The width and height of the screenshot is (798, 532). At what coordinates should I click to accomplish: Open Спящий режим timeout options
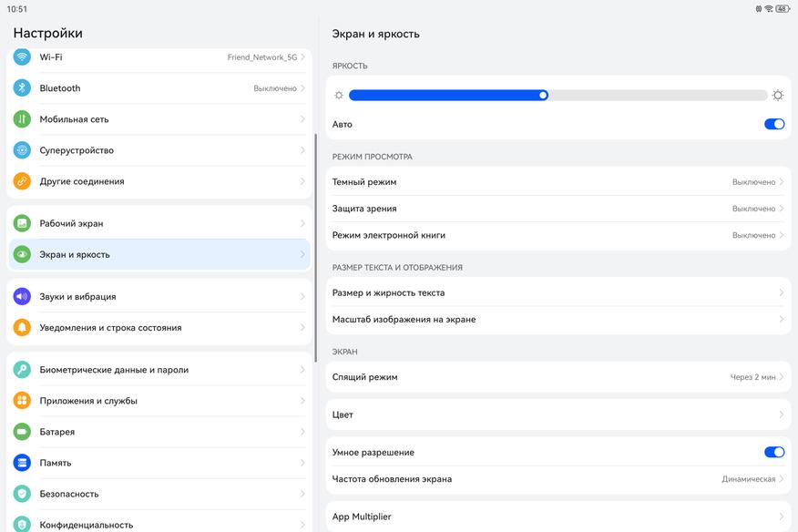click(558, 377)
